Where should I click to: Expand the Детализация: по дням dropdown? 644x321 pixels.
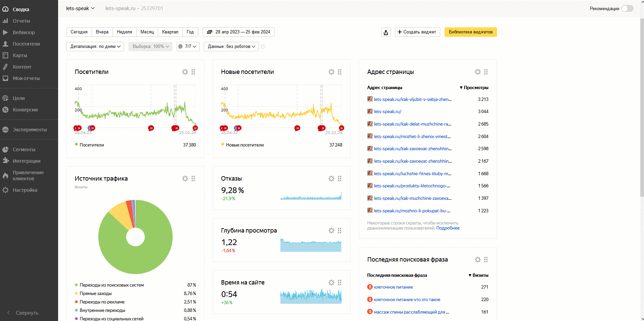point(95,47)
